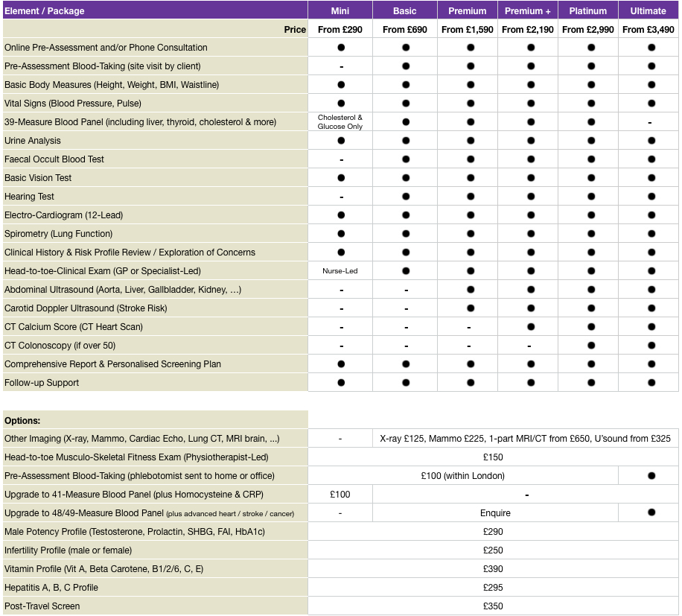
Task: Select 'Upgrade to 48/49-Measure Blood Panel' label
Action: click(149, 513)
